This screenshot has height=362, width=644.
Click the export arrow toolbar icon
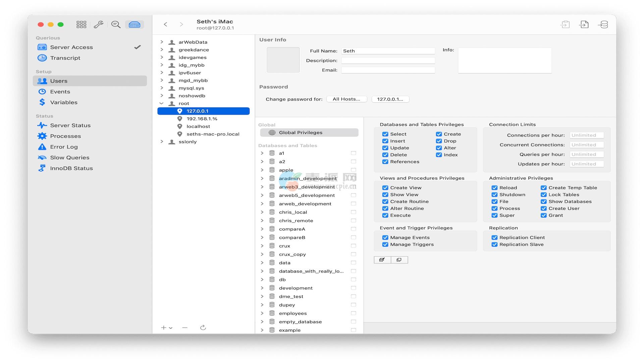(x=584, y=24)
